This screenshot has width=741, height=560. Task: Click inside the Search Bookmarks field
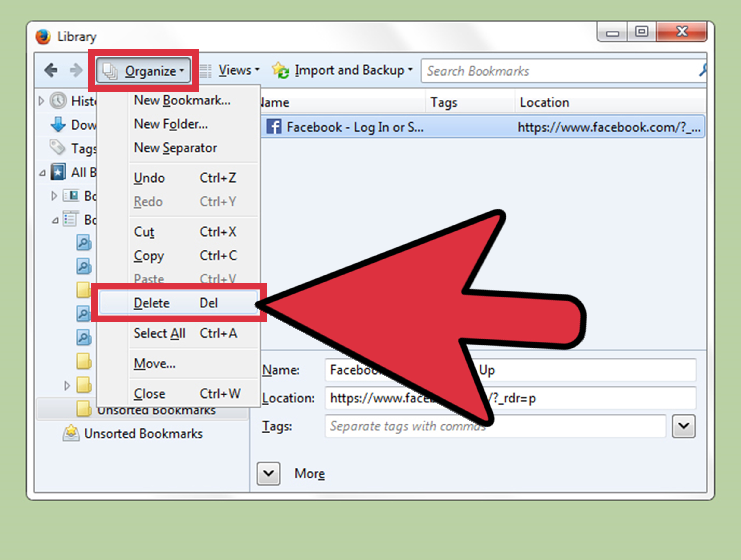click(536, 70)
